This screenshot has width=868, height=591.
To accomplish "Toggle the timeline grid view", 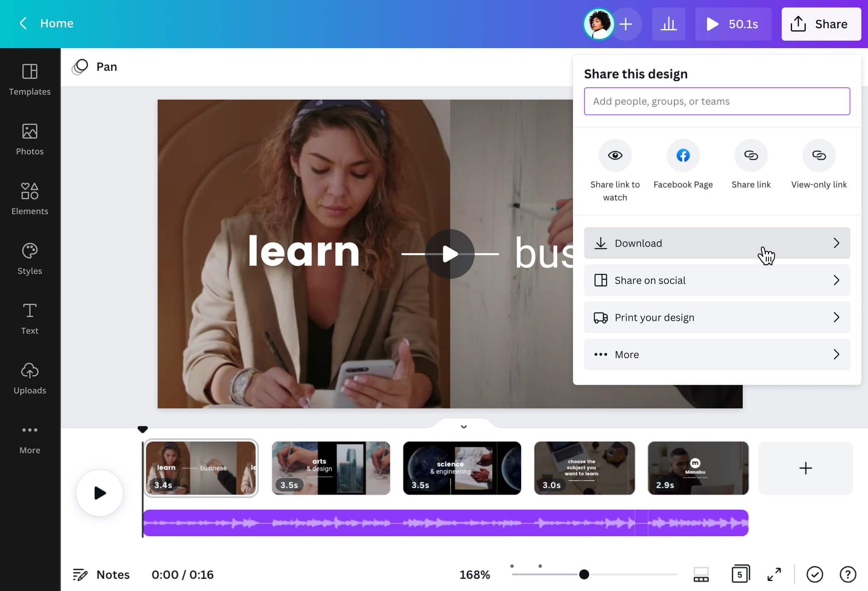I will point(700,574).
